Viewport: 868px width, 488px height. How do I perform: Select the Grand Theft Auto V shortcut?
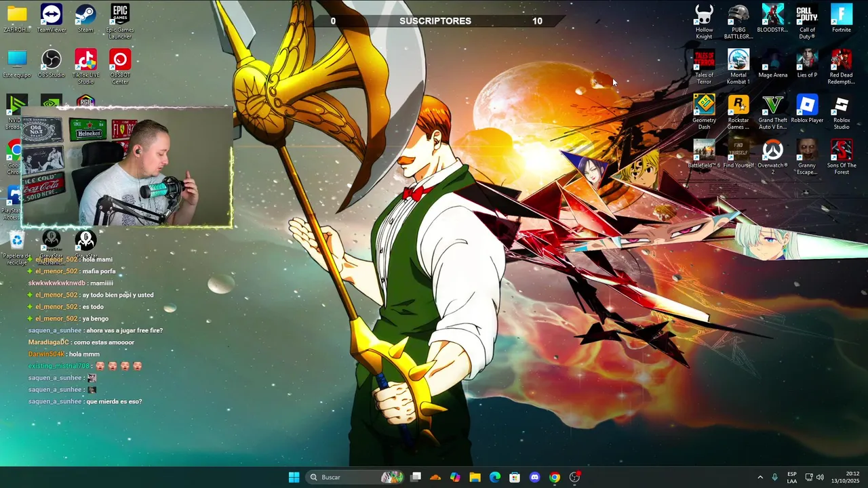[772, 112]
